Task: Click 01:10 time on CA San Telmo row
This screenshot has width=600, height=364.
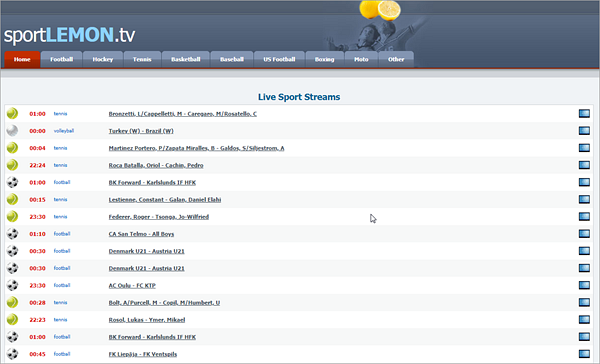Action: click(38, 234)
